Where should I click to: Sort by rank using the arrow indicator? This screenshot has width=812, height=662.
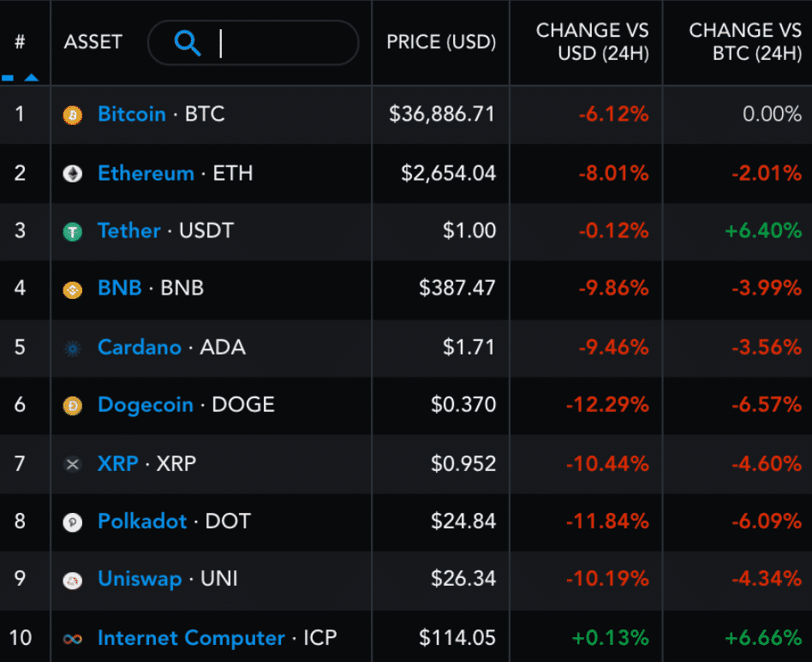click(32, 78)
